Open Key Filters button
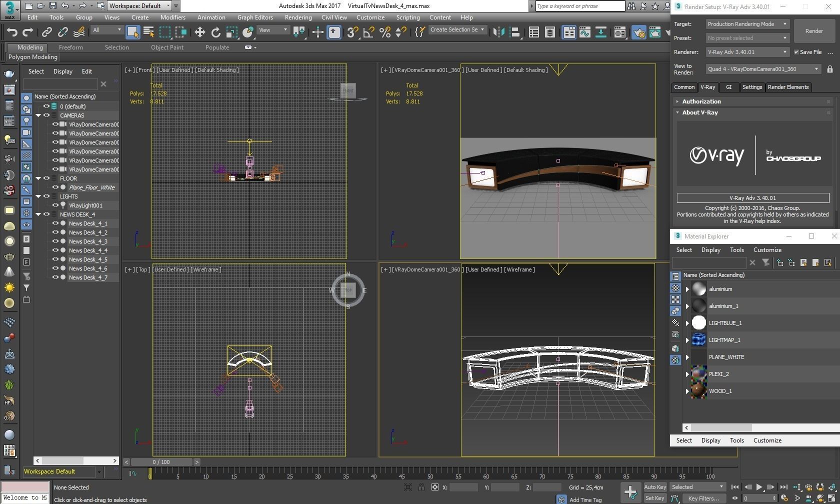Viewport: 840px width, 504px height. click(703, 498)
